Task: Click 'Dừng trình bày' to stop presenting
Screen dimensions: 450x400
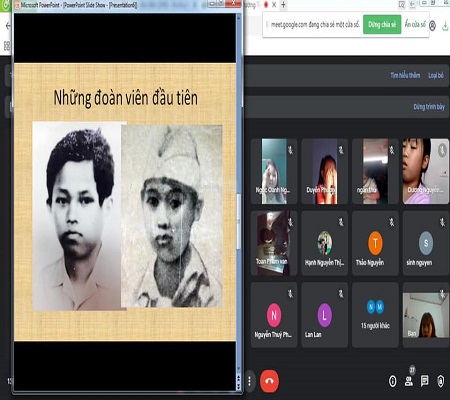Action: [x=429, y=107]
